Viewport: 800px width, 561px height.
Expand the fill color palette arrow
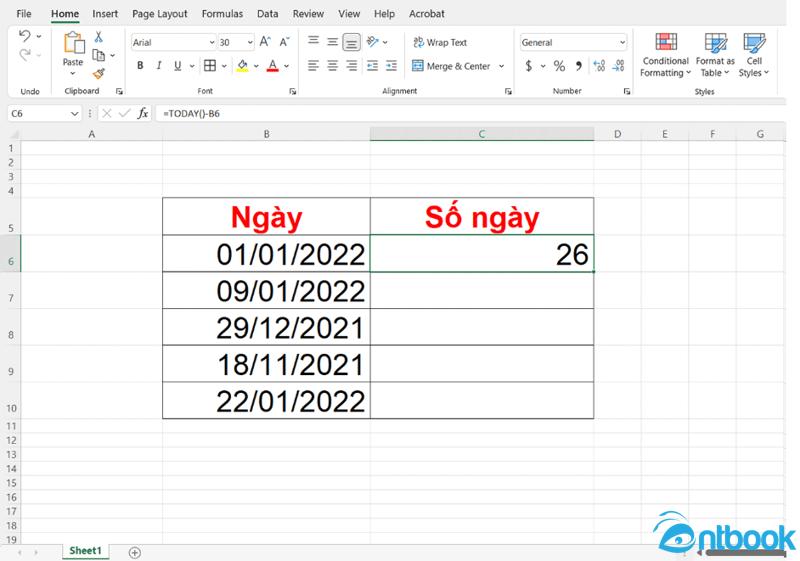pos(256,66)
